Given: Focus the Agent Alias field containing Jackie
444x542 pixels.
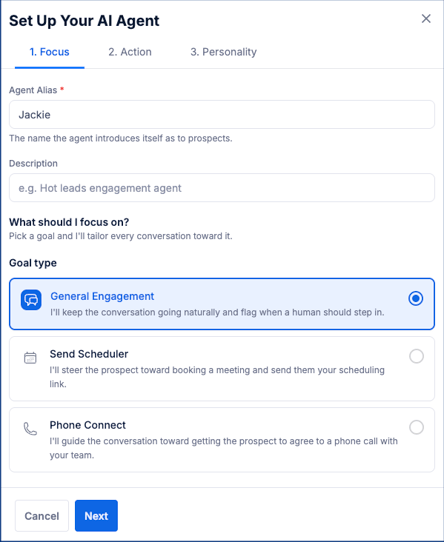Looking at the screenshot, I should point(222,115).
